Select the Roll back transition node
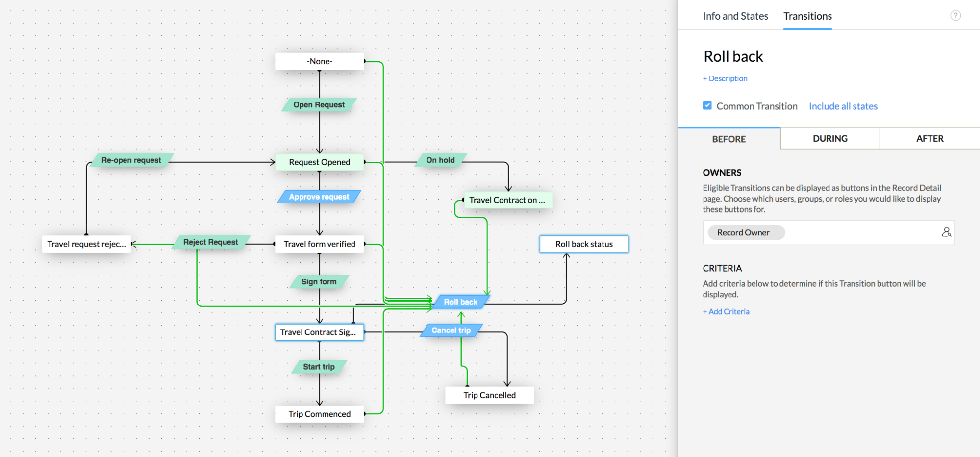This screenshot has height=457, width=980. click(x=460, y=302)
